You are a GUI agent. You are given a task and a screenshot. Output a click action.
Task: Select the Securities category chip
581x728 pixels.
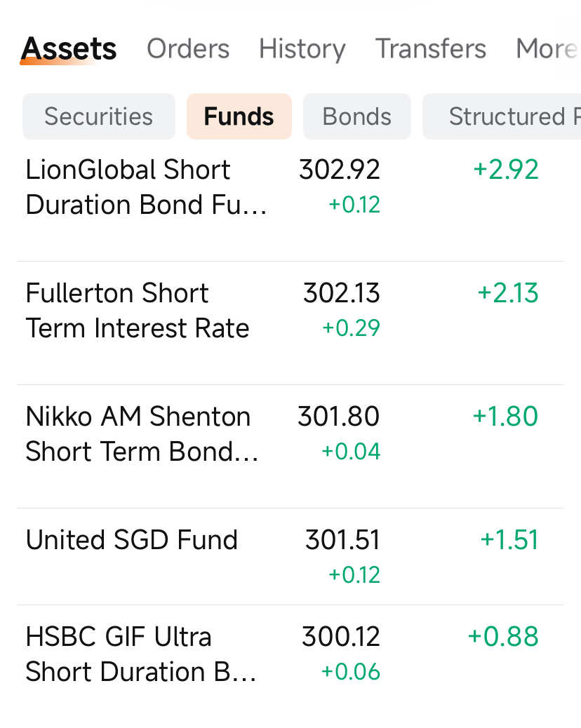(x=98, y=116)
